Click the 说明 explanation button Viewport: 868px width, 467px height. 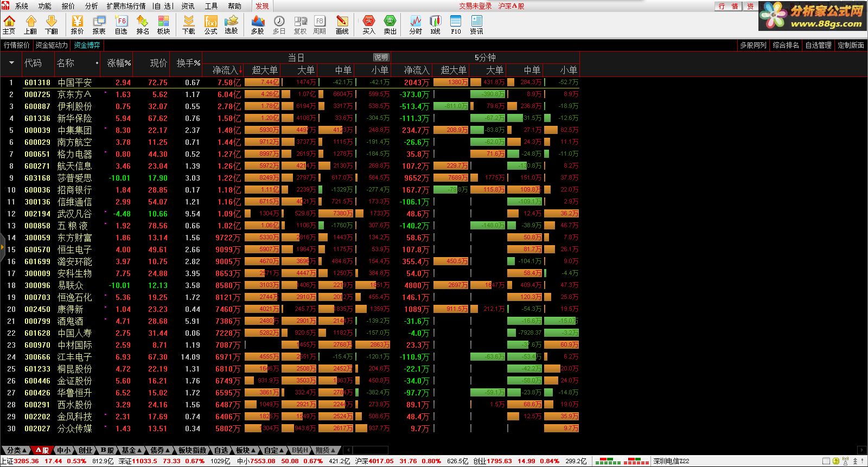click(x=381, y=57)
